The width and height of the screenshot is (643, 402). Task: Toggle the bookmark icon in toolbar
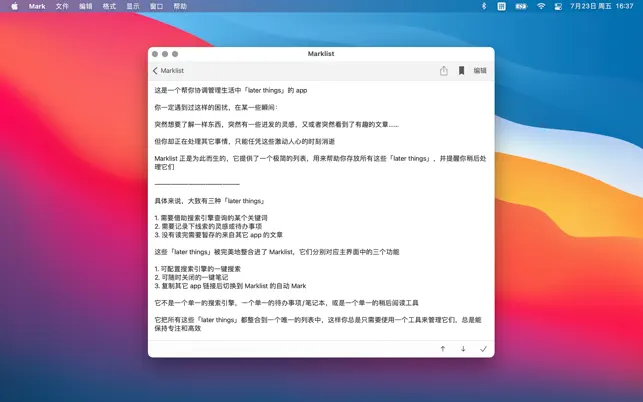(461, 71)
